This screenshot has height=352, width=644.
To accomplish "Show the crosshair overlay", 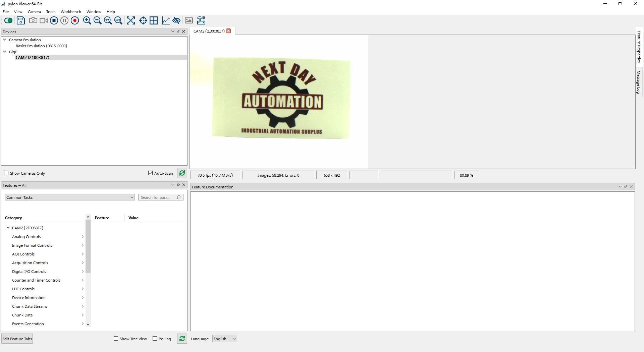I will (x=143, y=20).
